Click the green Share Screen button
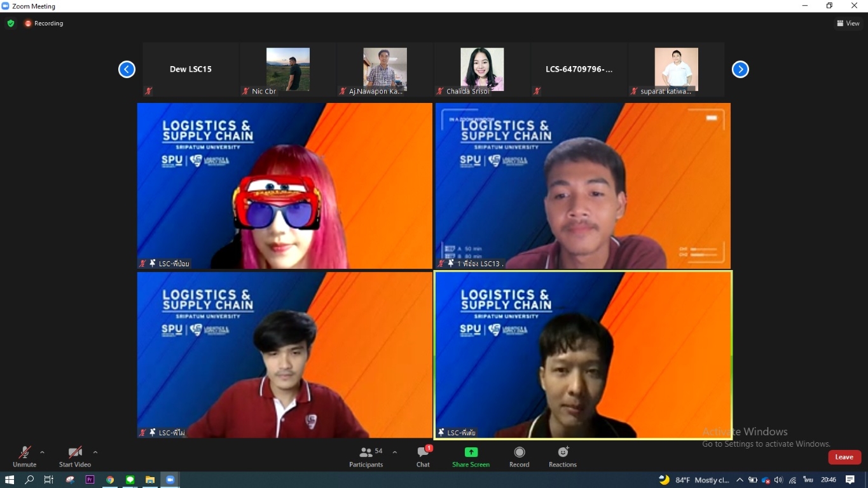 [471, 456]
